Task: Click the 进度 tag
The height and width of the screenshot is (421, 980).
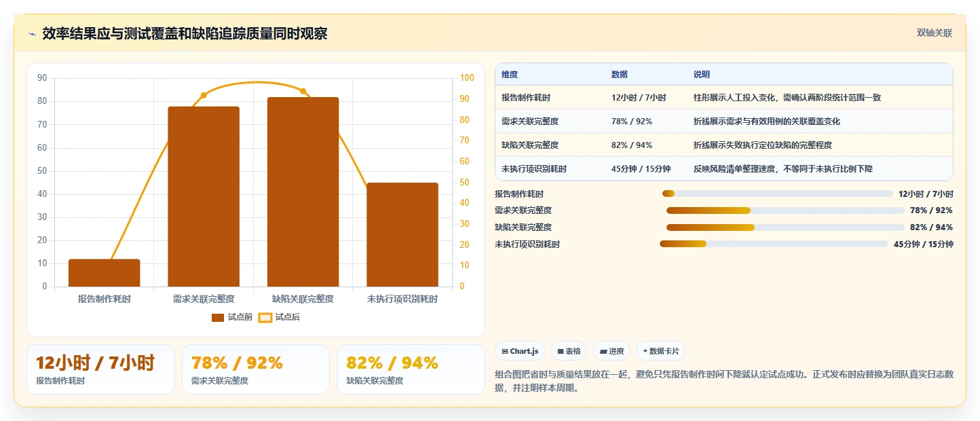Action: coord(611,351)
